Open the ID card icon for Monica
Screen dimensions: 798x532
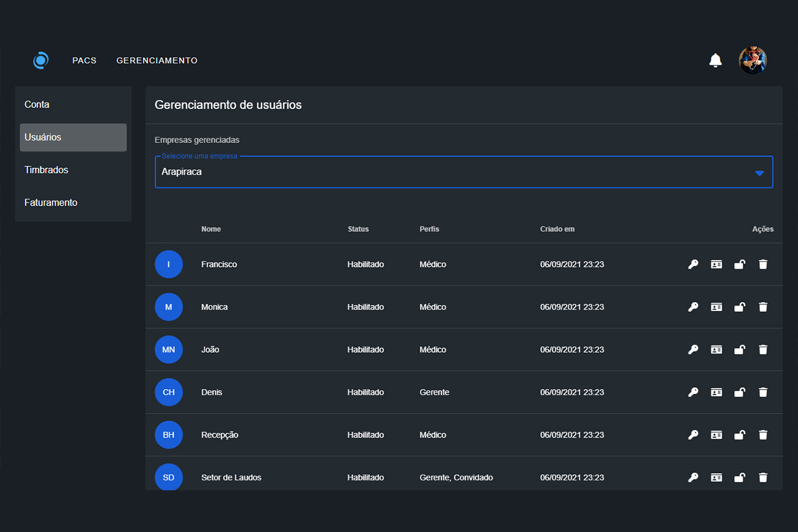[716, 307]
